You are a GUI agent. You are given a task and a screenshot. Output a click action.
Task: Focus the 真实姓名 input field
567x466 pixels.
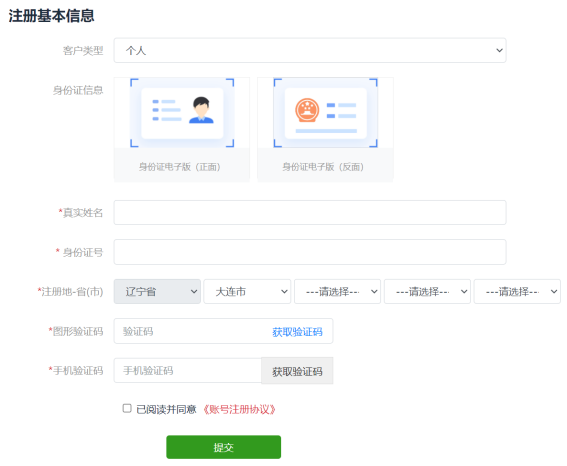(x=310, y=213)
